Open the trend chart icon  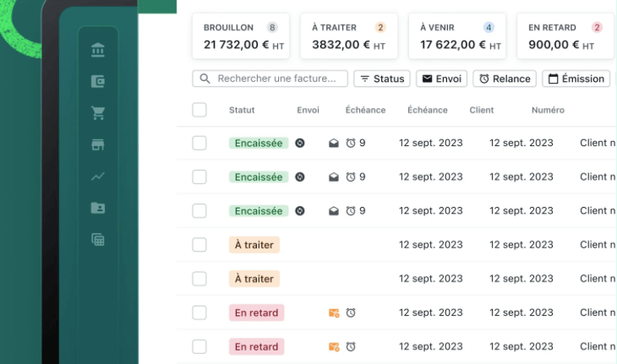click(x=98, y=177)
